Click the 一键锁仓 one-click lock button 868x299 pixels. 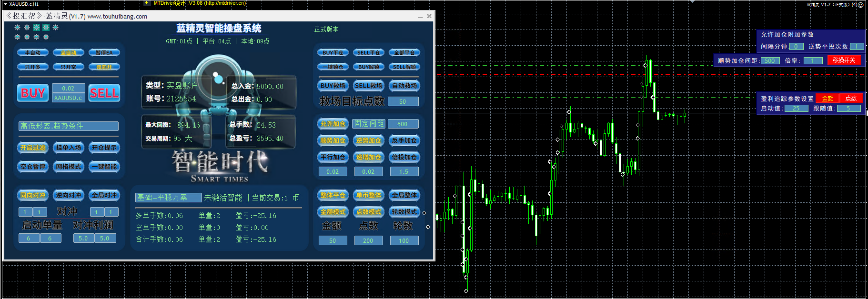333,67
